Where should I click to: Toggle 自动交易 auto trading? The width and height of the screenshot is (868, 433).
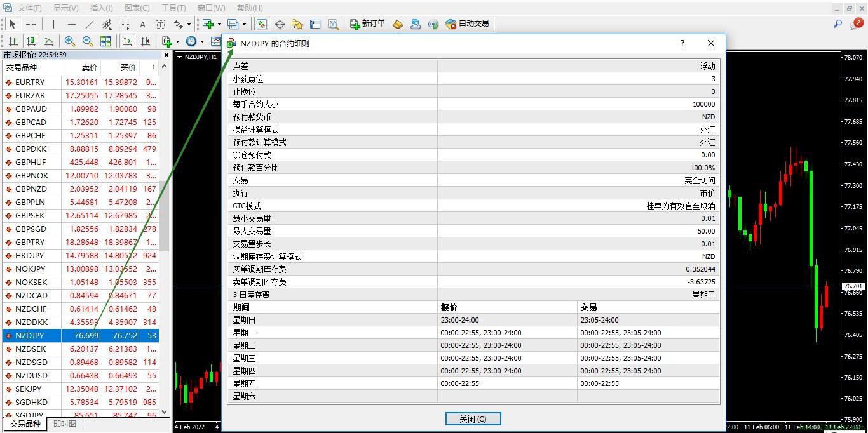tap(467, 24)
